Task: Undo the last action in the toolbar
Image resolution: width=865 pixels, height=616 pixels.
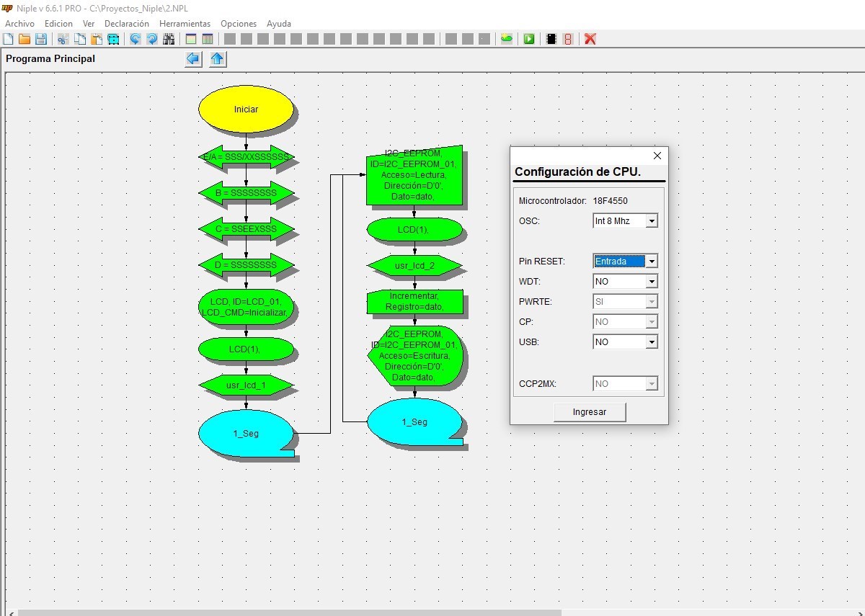Action: click(136, 39)
